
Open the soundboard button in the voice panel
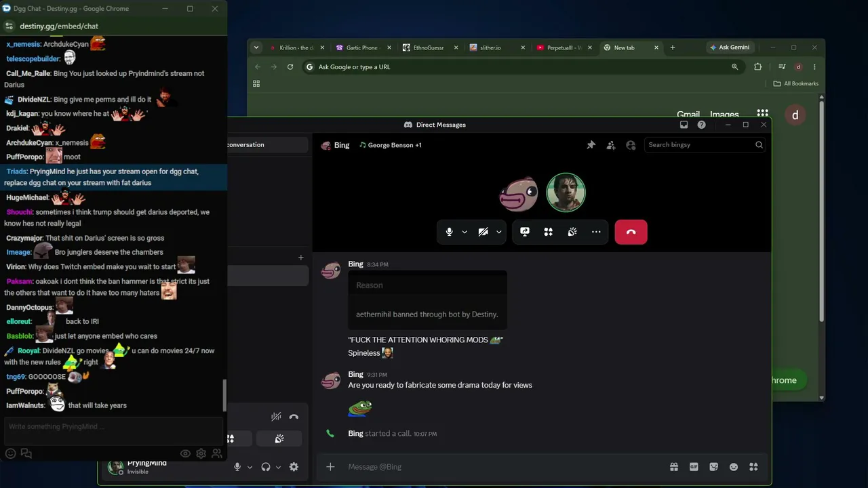point(279,439)
